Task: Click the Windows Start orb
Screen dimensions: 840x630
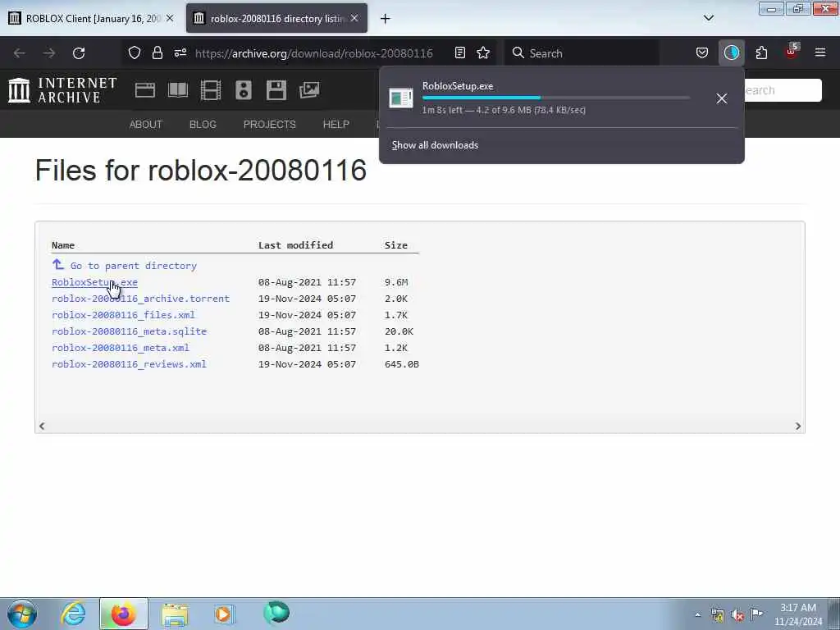Action: point(22,614)
